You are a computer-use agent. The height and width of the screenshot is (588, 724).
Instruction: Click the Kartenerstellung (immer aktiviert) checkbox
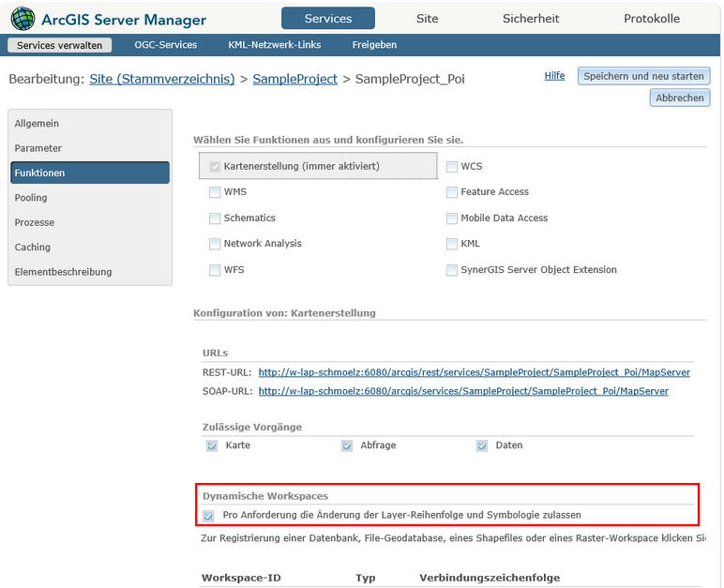tap(215, 166)
